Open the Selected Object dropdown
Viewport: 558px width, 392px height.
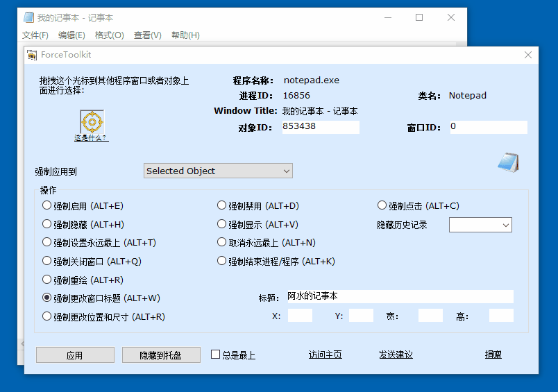click(218, 171)
